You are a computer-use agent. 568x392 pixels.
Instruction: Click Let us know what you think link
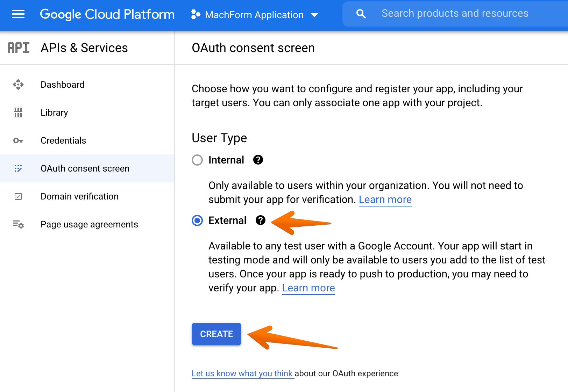242,373
